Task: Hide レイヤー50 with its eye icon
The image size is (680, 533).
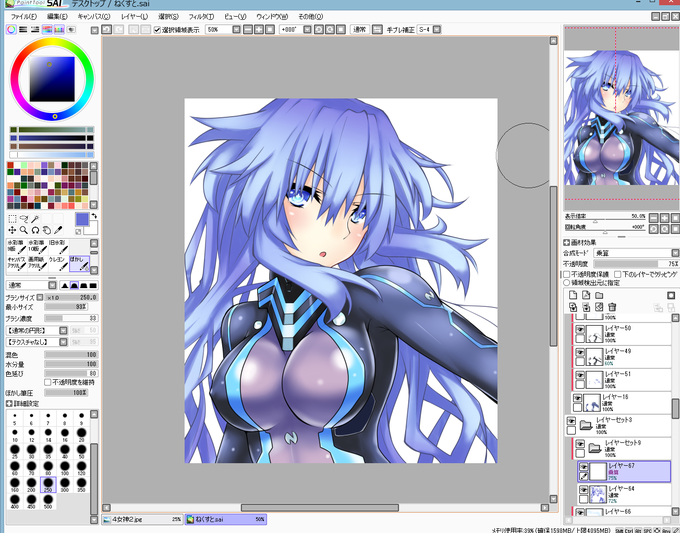Action: pos(580,330)
